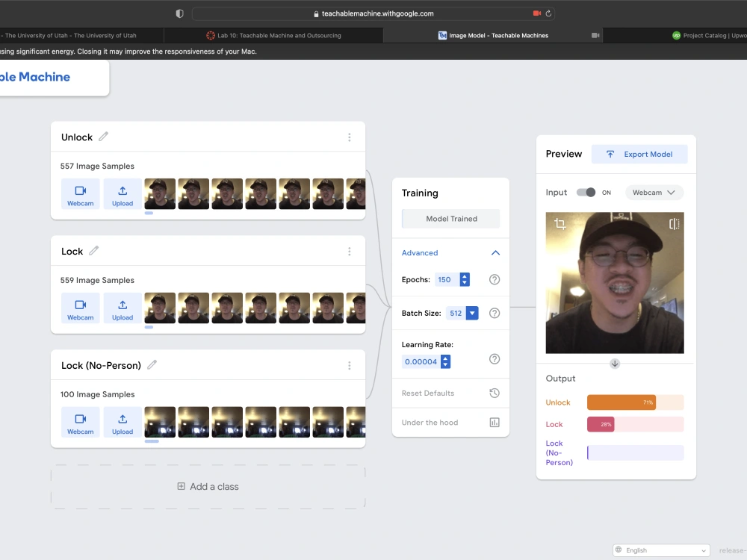Click the Lock (No-Person) output bar
Screen dimensions: 747x560
636,452
